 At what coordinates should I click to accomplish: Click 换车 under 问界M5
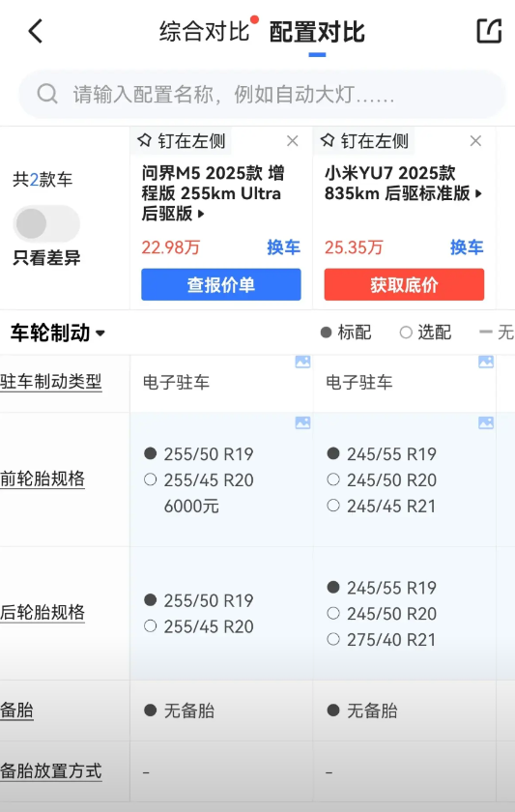[x=284, y=247]
